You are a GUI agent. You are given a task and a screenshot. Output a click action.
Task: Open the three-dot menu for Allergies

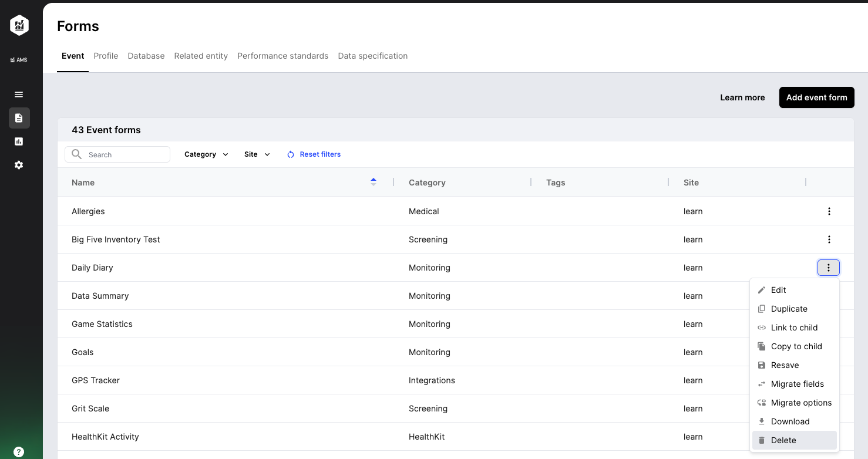click(x=829, y=211)
